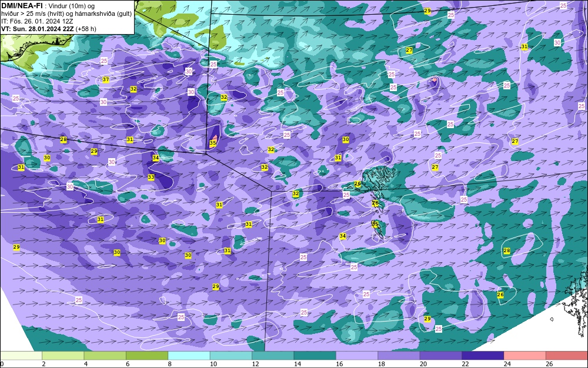Select the legend scale number 4
This screenshot has width=588, height=368.
click(86, 364)
